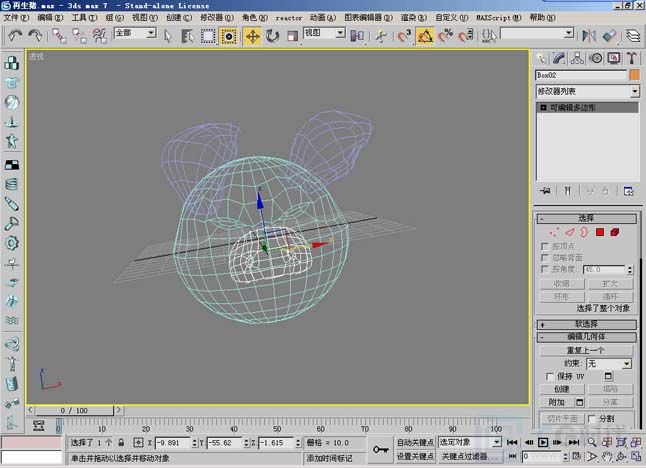The height and width of the screenshot is (468, 646).
Task: Click the Use Pivot Point Center icon
Action: 357,36
